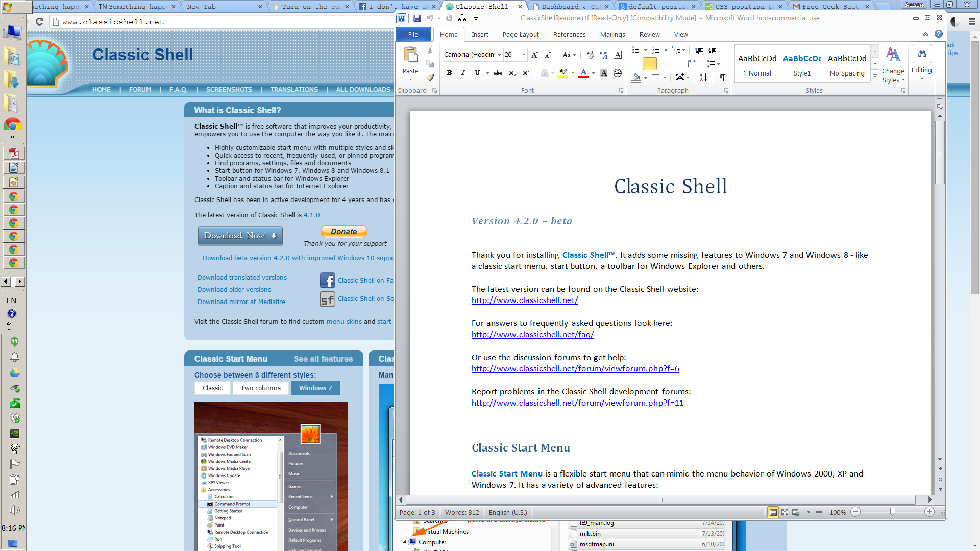Click Sort paragraphs A-Z icon
Screen dimensions: 980x551
[703, 78]
